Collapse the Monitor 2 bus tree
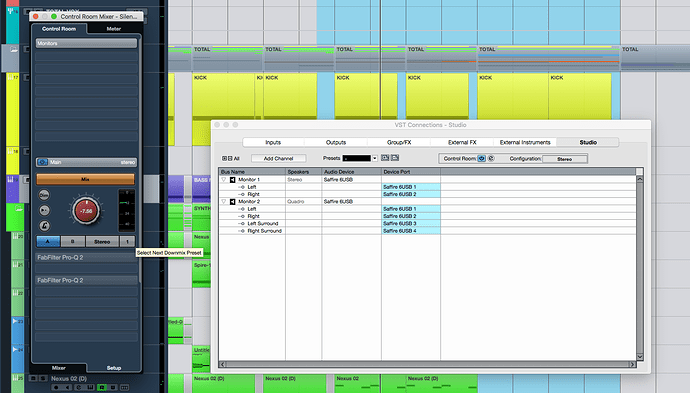The image size is (690, 393). (x=224, y=202)
